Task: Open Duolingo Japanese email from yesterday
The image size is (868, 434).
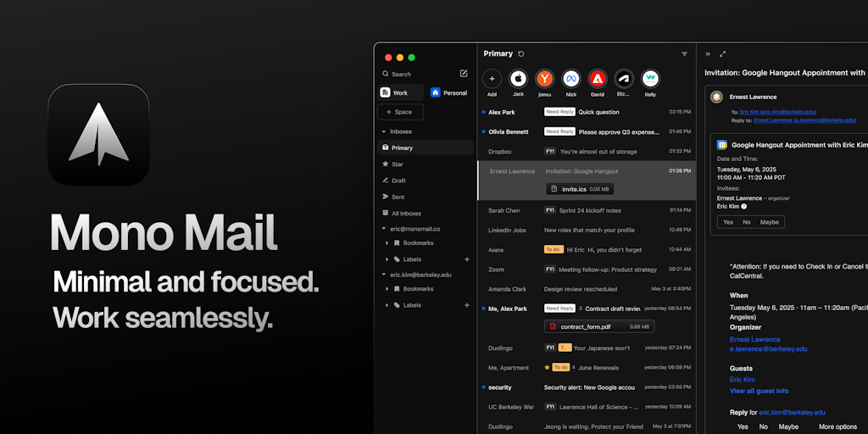Action: (587, 348)
